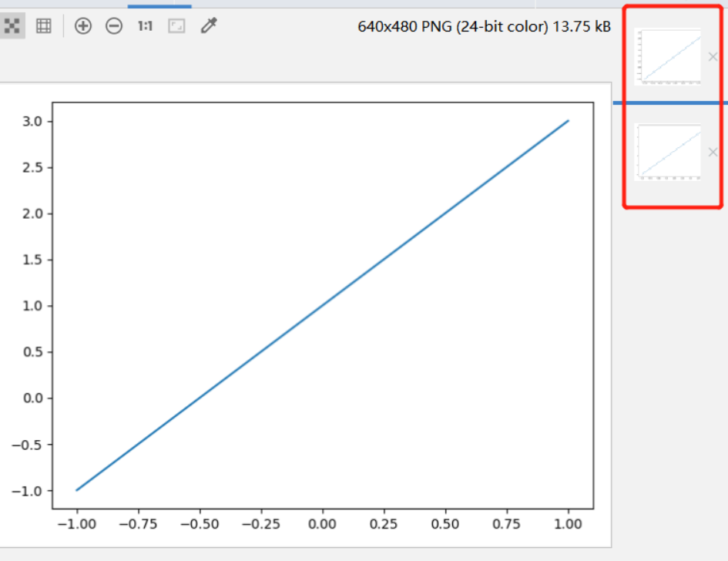
Task: Zoom out with the minus icon
Action: (x=114, y=26)
